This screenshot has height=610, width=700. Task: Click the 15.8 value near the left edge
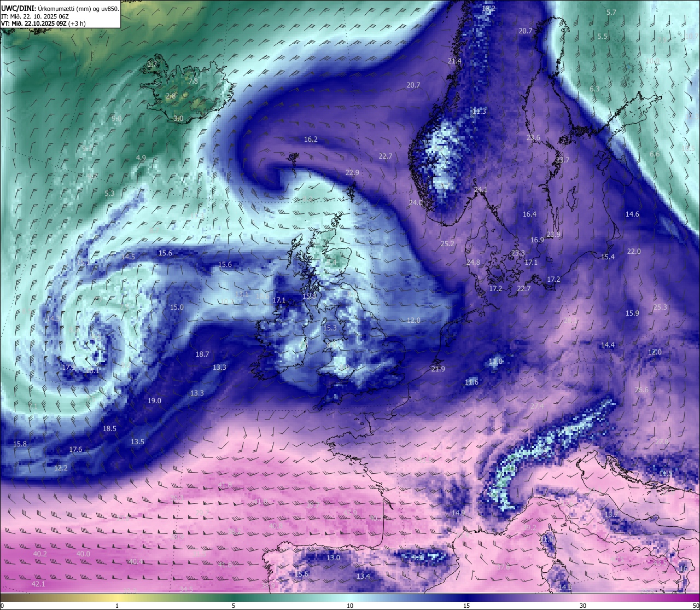pos(20,444)
